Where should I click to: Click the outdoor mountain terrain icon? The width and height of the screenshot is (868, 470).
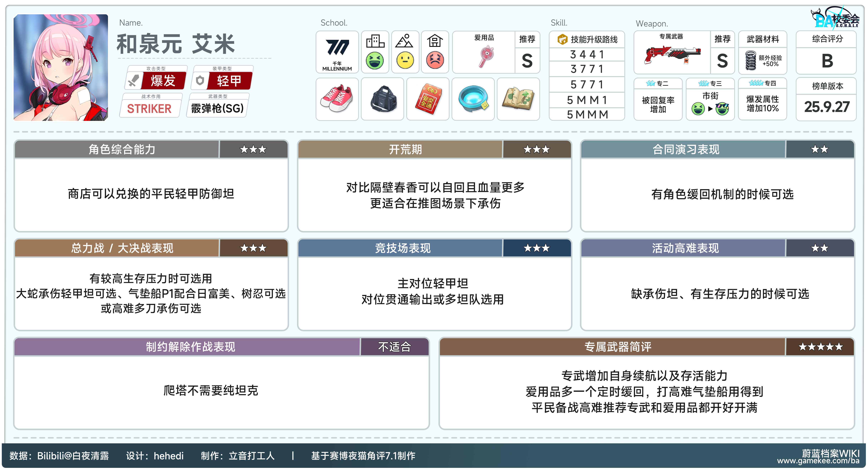tap(405, 41)
